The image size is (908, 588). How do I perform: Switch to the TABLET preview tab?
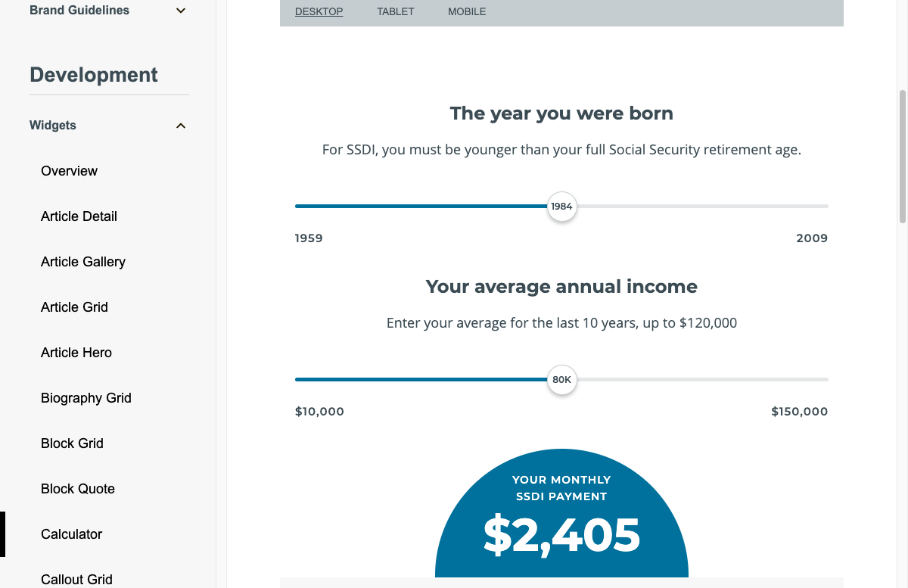(x=395, y=11)
